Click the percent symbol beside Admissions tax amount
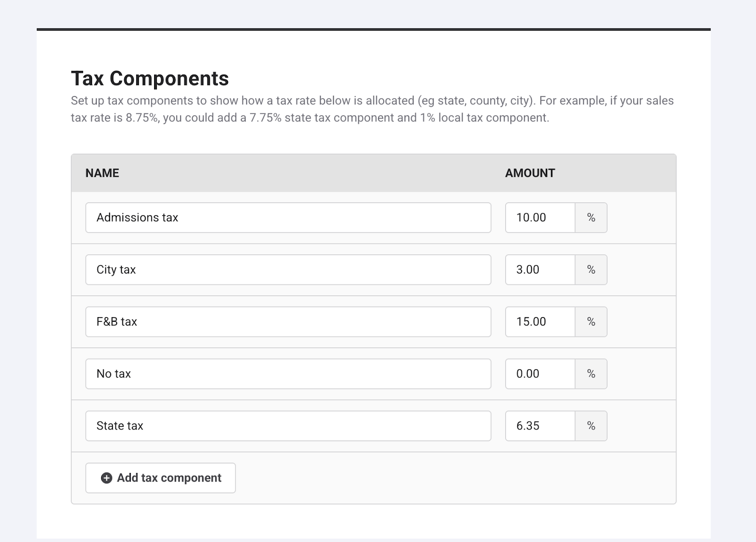Screen dimensions: 756x542 coord(591,218)
